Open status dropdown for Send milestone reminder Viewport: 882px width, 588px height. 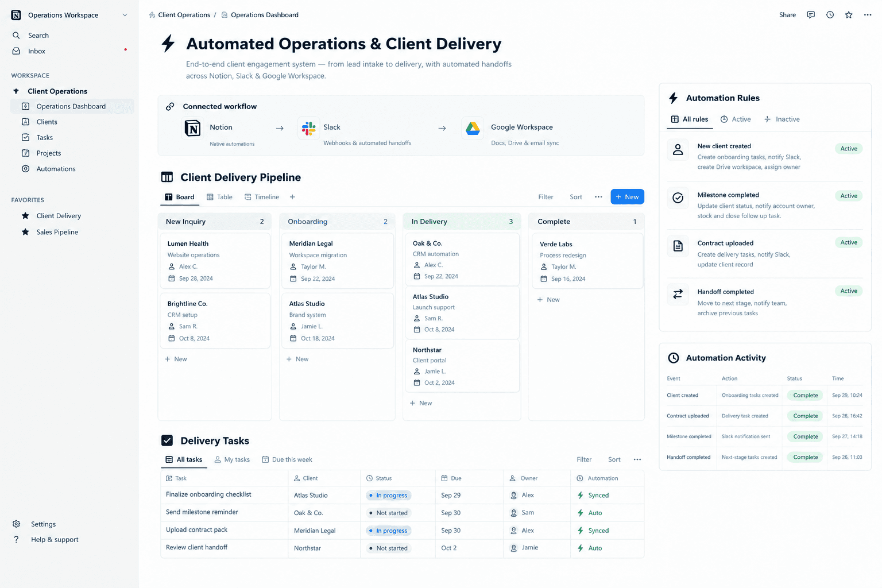(389, 513)
